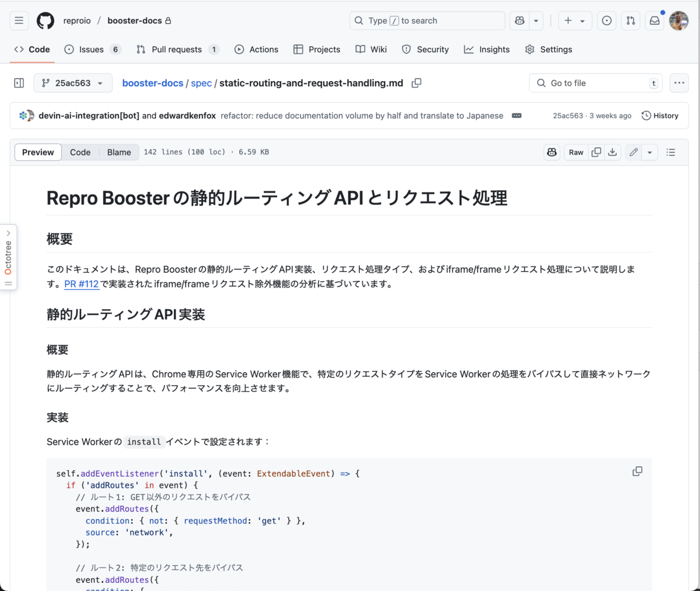Edit this file with pencil icon

click(x=633, y=152)
